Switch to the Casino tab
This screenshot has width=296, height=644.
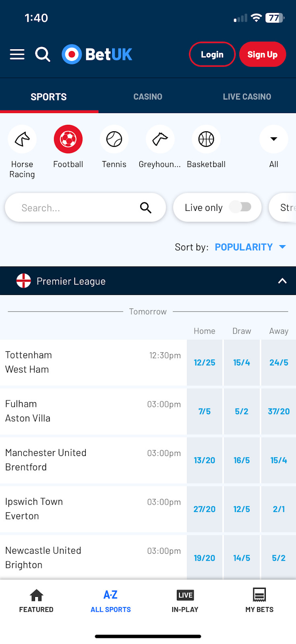click(148, 97)
